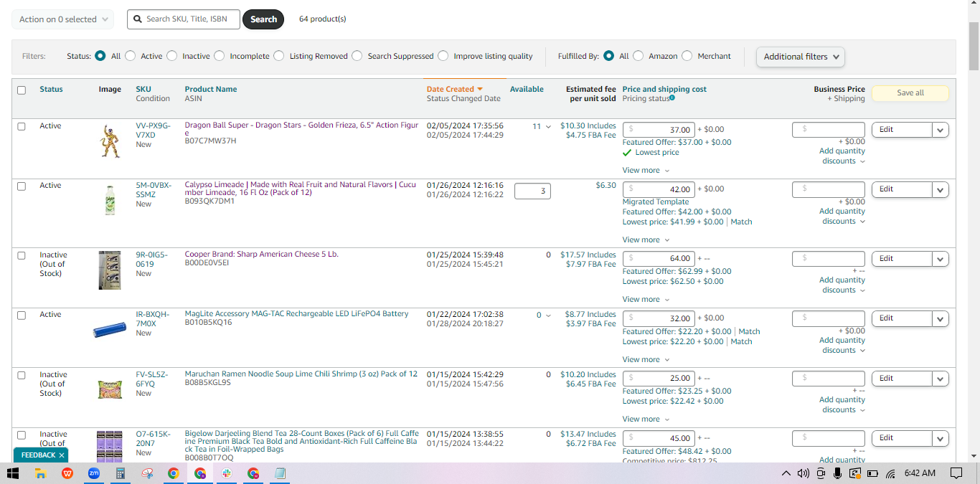This screenshot has width=980, height=484.
Task: Expand View more under Dragon Ball pricing
Action: tap(646, 171)
